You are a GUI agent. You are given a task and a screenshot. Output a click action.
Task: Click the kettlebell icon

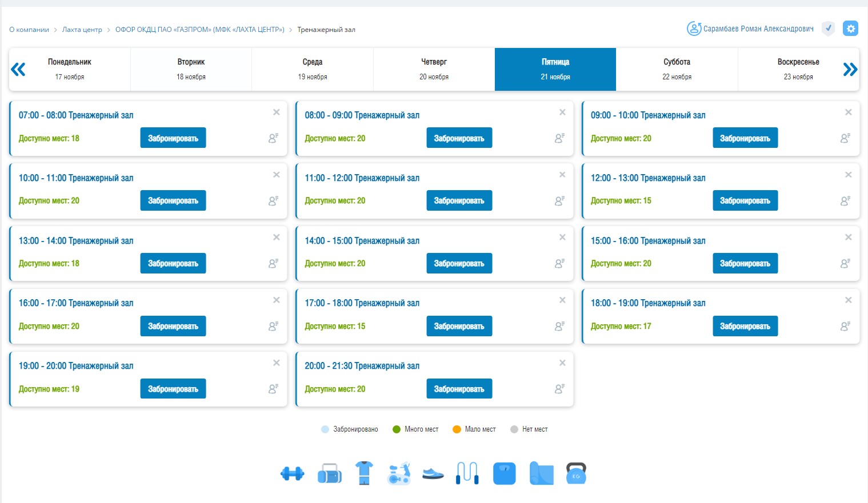coord(576,474)
